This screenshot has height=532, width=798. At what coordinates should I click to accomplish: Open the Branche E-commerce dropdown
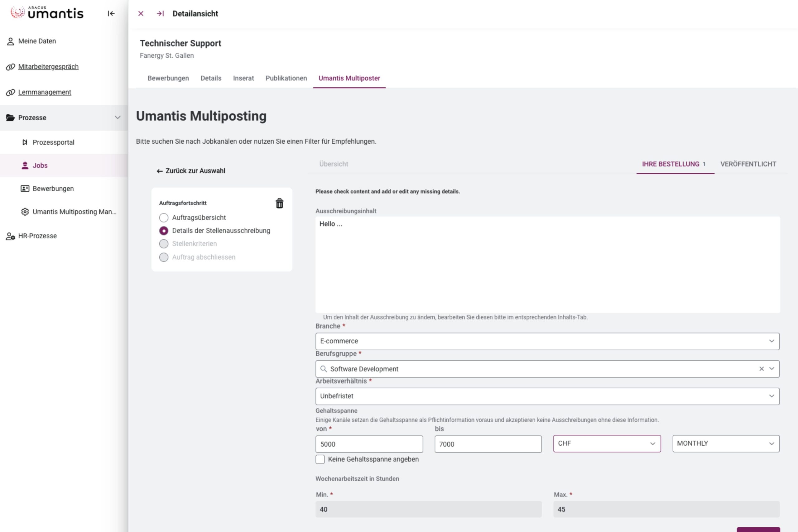click(x=547, y=341)
